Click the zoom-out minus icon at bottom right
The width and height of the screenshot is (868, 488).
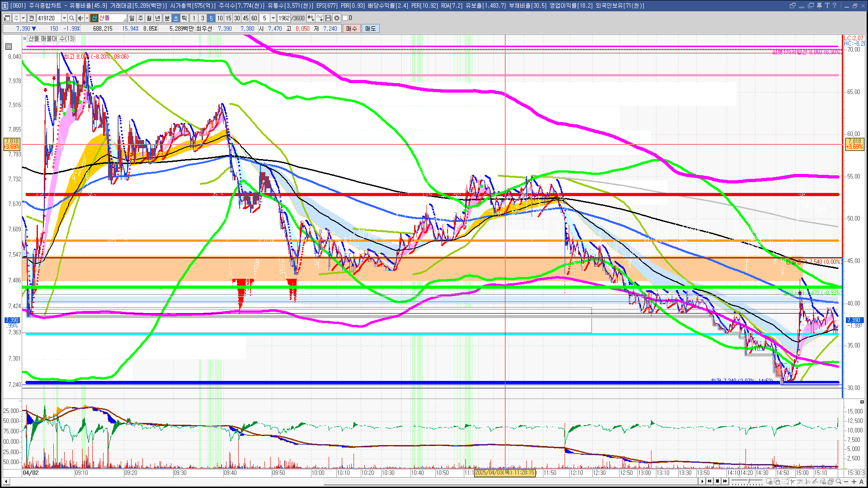[x=847, y=482]
